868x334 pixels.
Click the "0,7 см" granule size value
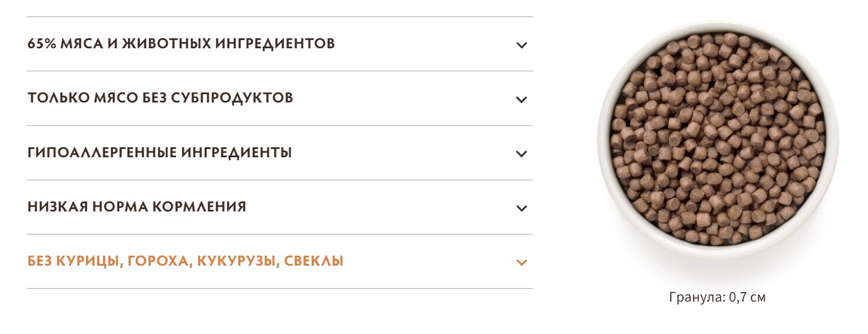pyautogui.click(x=747, y=297)
